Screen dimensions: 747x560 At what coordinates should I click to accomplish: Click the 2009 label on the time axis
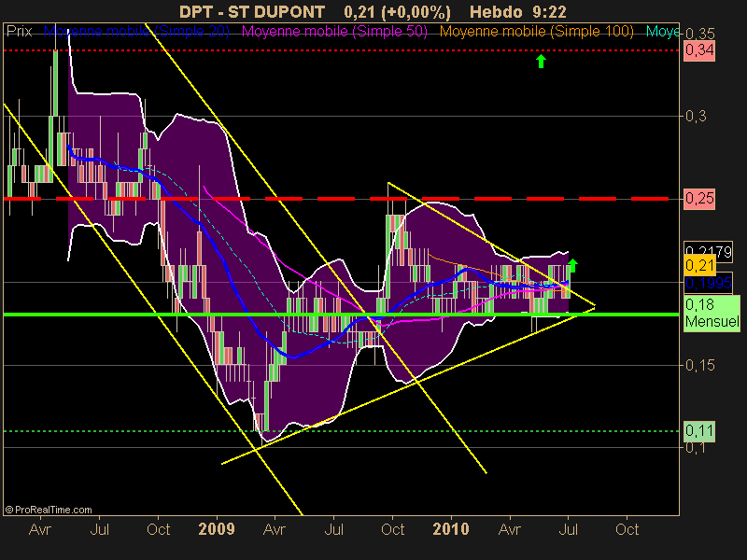[x=217, y=529]
